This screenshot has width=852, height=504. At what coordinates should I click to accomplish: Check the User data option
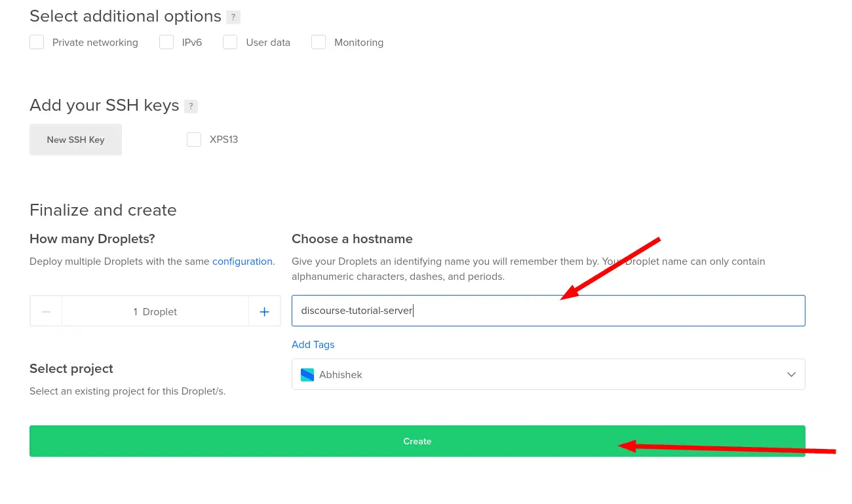click(230, 43)
